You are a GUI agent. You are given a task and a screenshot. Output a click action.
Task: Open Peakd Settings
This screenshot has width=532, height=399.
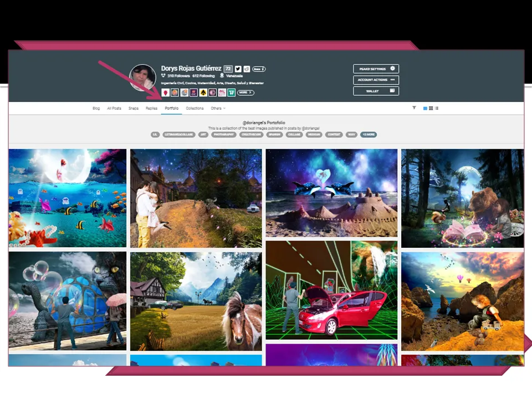(x=376, y=69)
